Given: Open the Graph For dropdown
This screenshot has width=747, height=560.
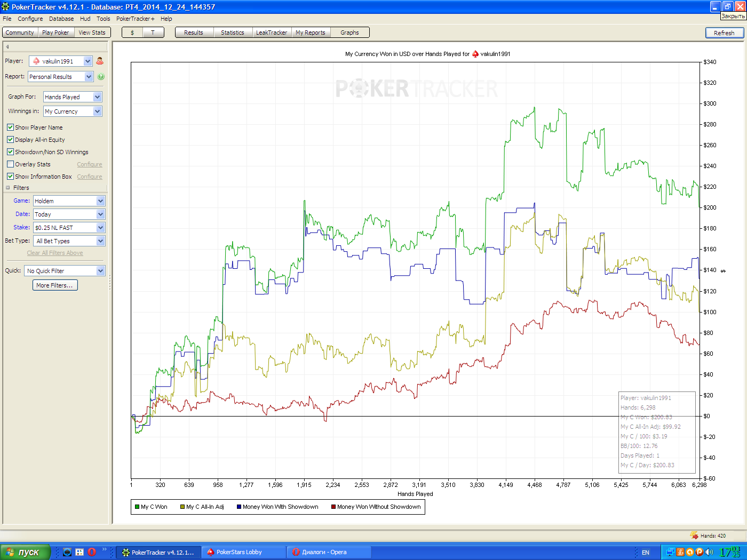Looking at the screenshot, I should pos(73,97).
